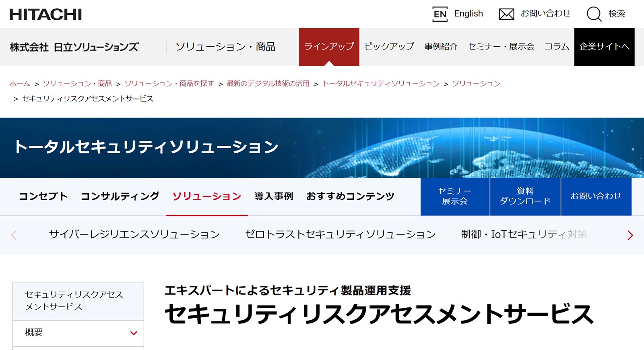644x350 pixels.
Task: Click the envelope contact icon
Action: [x=506, y=14]
